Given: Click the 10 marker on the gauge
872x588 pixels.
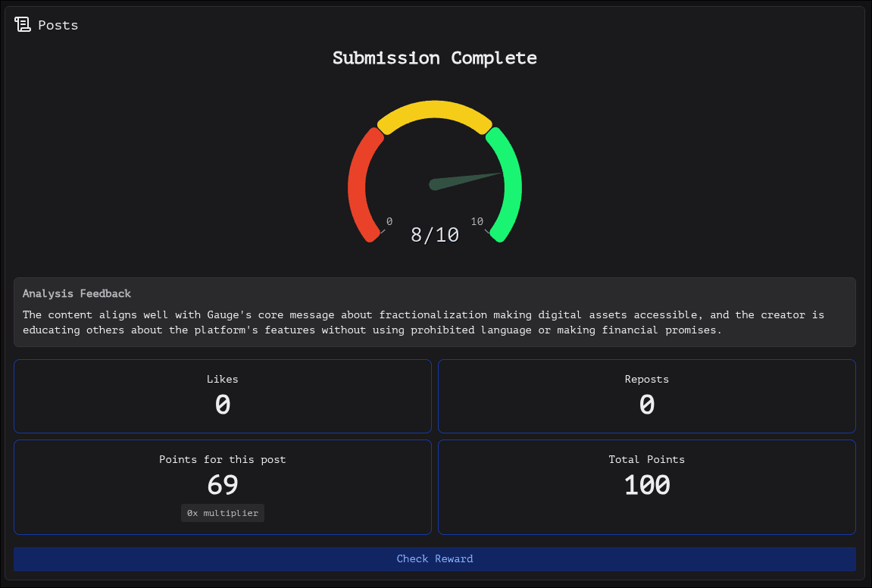Looking at the screenshot, I should [477, 221].
